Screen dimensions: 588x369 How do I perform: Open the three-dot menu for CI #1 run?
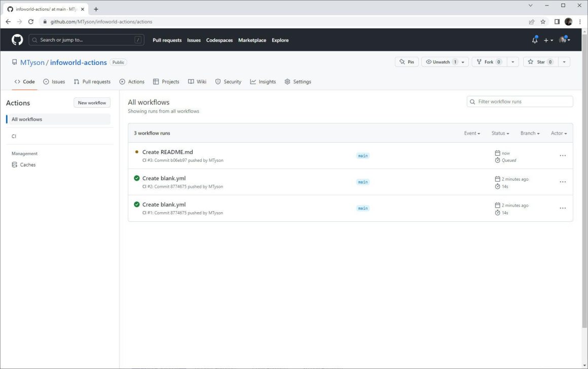coord(563,208)
